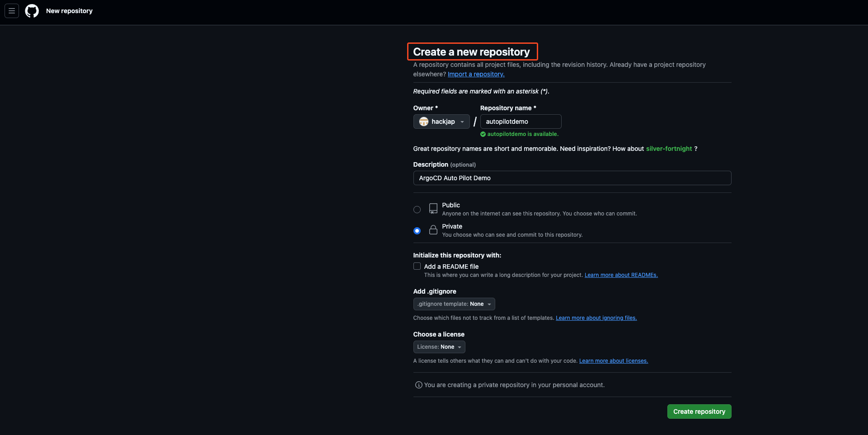868x435 pixels.
Task: Click the Add a README file label
Action: point(451,267)
